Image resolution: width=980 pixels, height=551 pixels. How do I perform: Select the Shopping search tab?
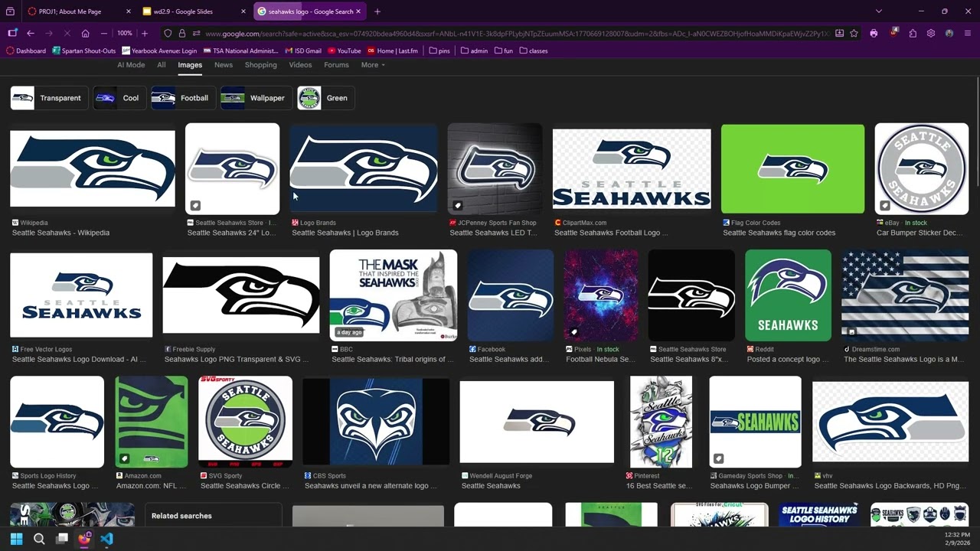pos(261,65)
